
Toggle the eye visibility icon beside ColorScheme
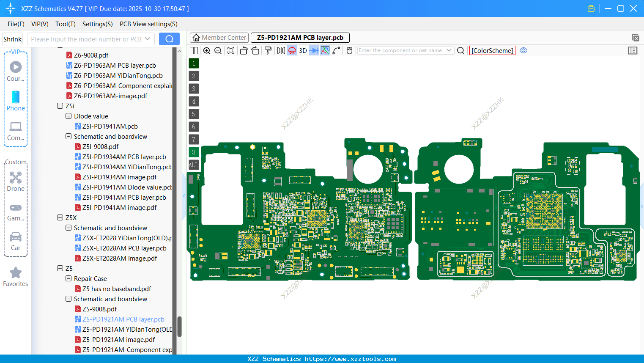pyautogui.click(x=523, y=50)
